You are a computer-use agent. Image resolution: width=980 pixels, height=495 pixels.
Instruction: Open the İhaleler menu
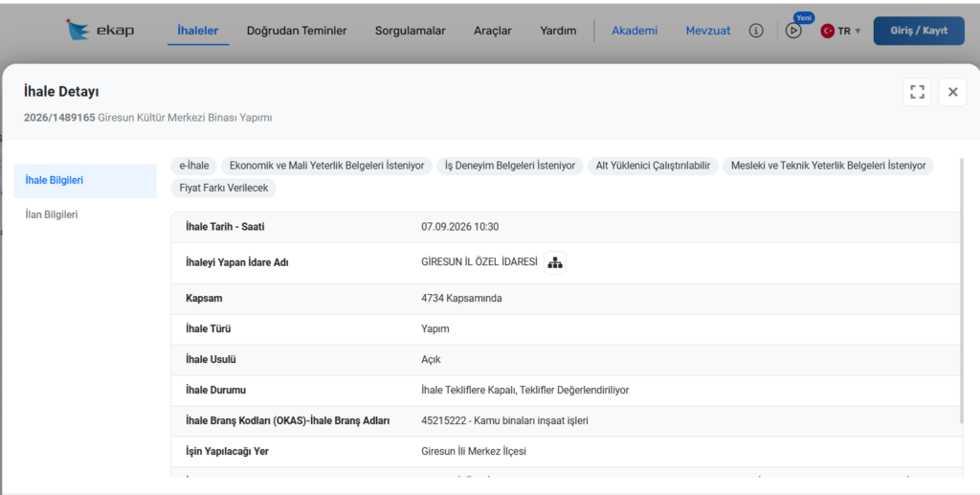coord(197,30)
